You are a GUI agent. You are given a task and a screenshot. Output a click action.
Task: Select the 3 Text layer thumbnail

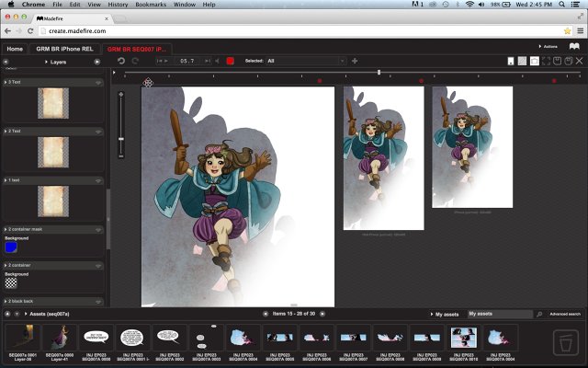tap(53, 103)
